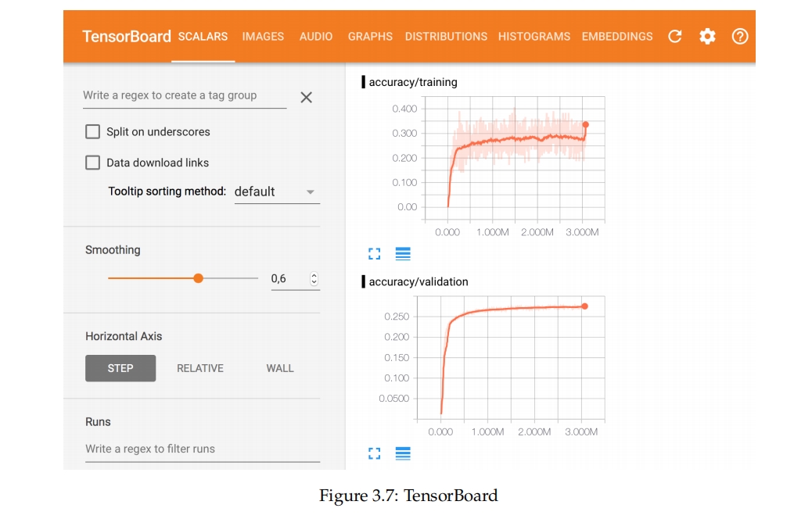Open the help question mark icon
The width and height of the screenshot is (812, 519).
[740, 36]
